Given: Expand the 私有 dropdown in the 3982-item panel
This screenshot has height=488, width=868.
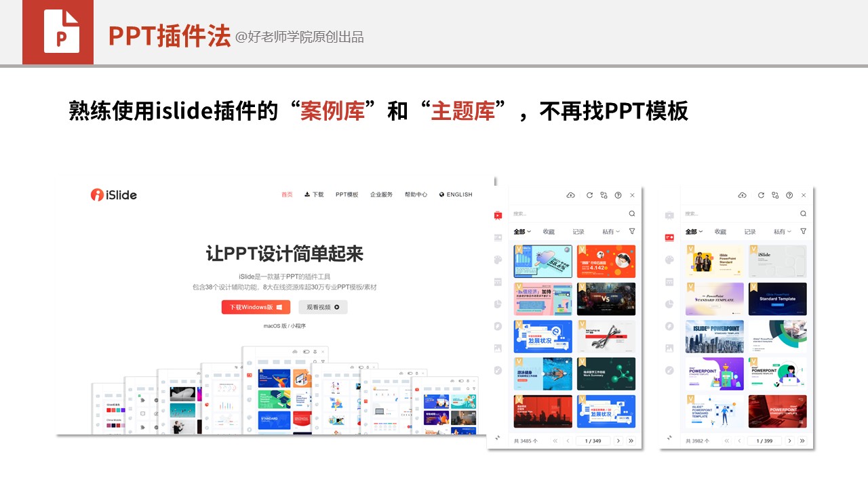Looking at the screenshot, I should click(783, 232).
